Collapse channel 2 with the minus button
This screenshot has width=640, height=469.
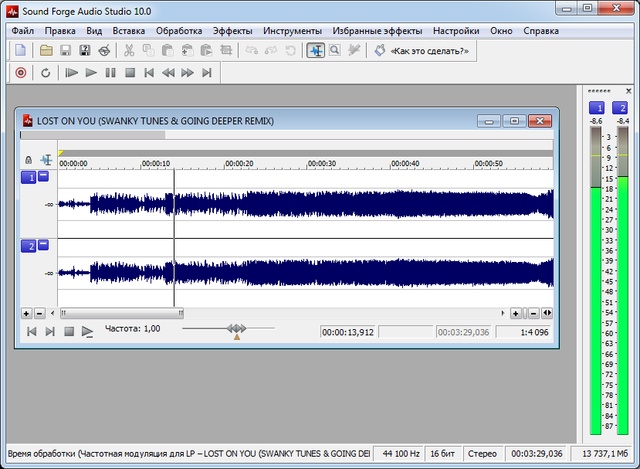coord(43,245)
